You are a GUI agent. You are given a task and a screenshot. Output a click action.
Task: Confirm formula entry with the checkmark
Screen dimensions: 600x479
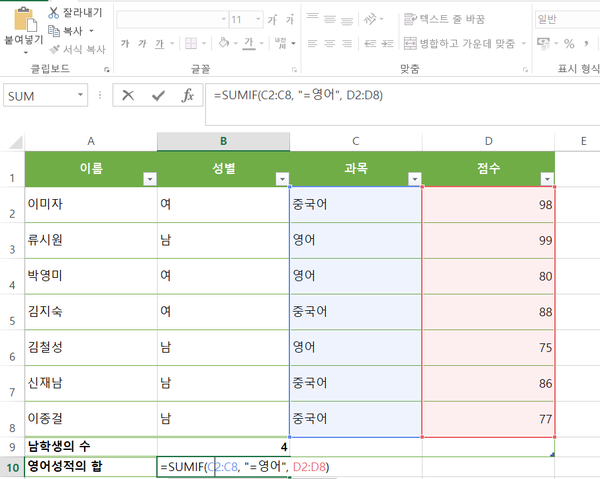click(158, 96)
